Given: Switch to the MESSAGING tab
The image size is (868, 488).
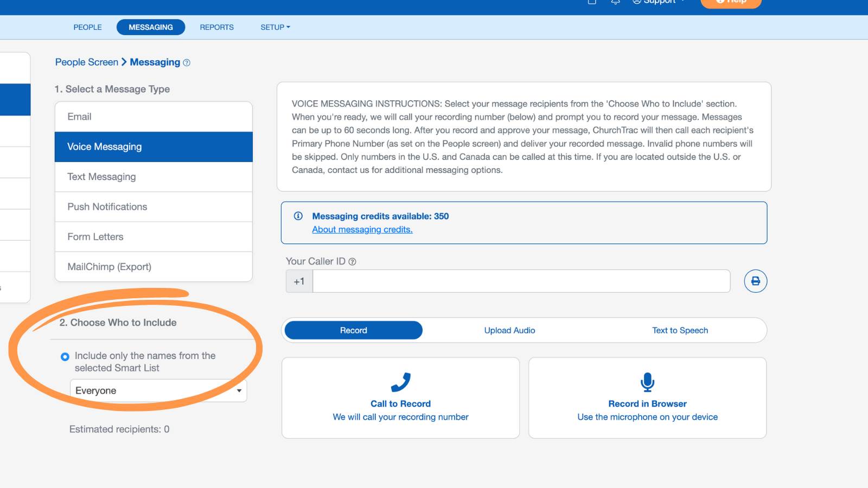Looking at the screenshot, I should (x=151, y=27).
